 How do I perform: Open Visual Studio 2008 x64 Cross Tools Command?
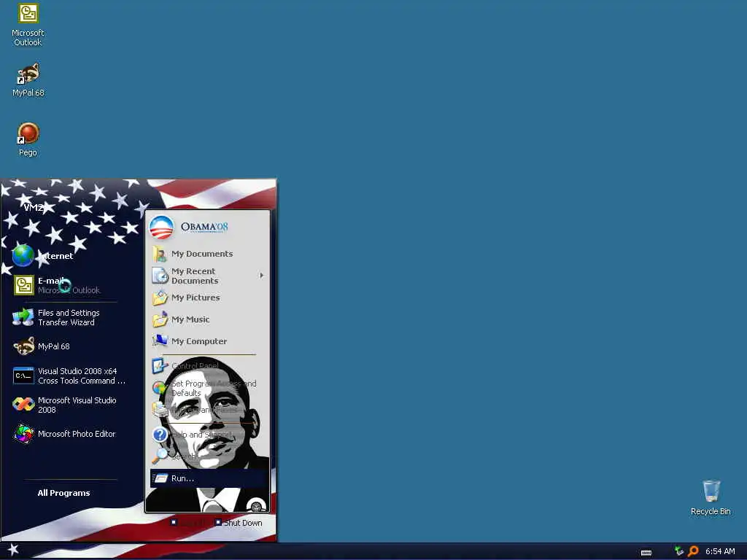[x=69, y=376]
